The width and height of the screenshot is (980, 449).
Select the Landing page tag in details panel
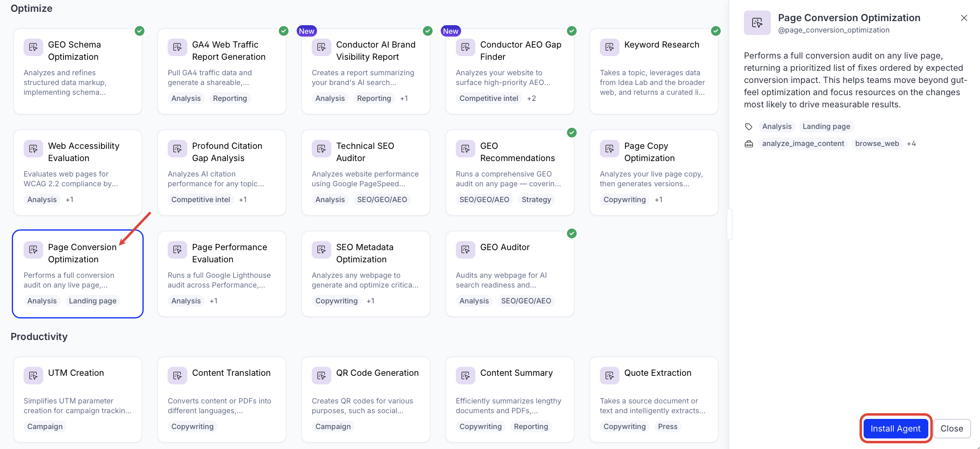click(x=826, y=126)
